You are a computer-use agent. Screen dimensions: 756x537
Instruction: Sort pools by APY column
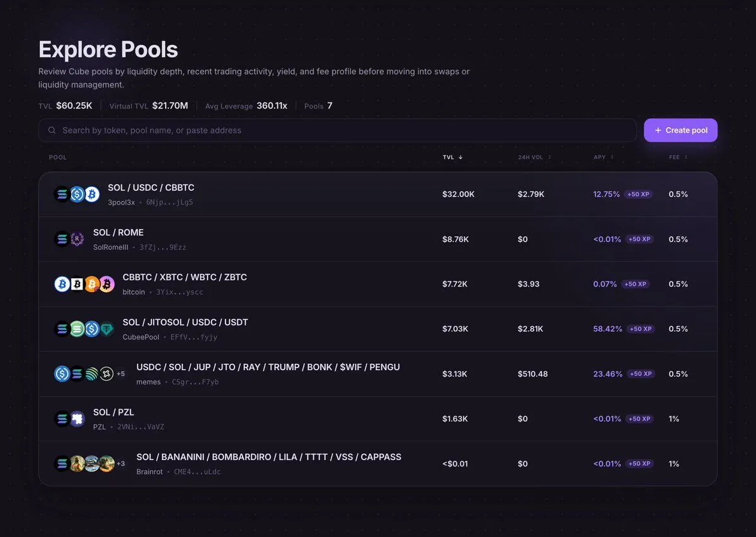604,157
